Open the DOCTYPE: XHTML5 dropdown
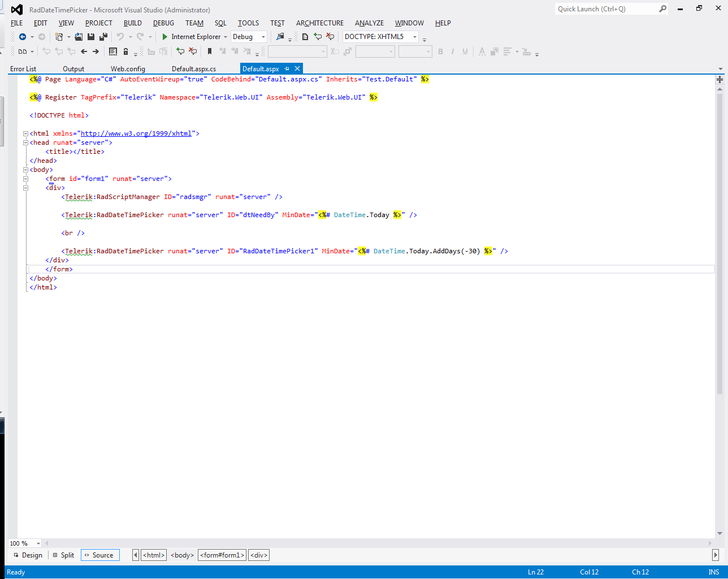 click(380, 37)
